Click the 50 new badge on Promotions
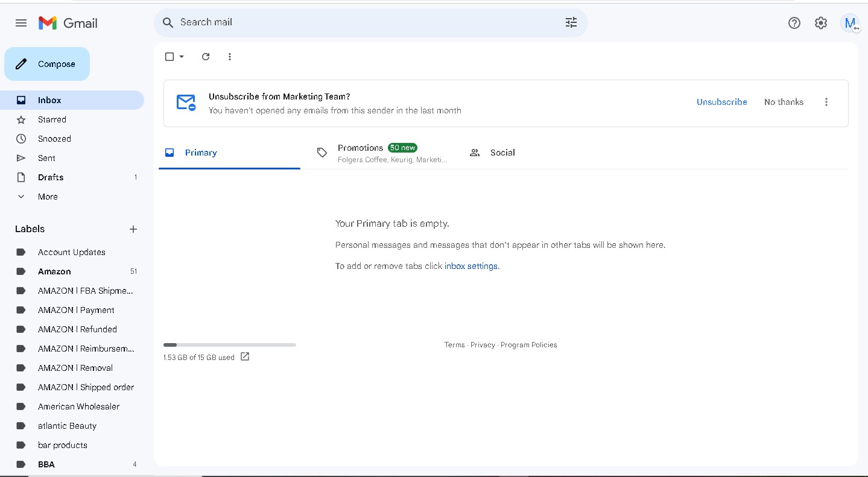The height and width of the screenshot is (477, 868). (x=402, y=148)
